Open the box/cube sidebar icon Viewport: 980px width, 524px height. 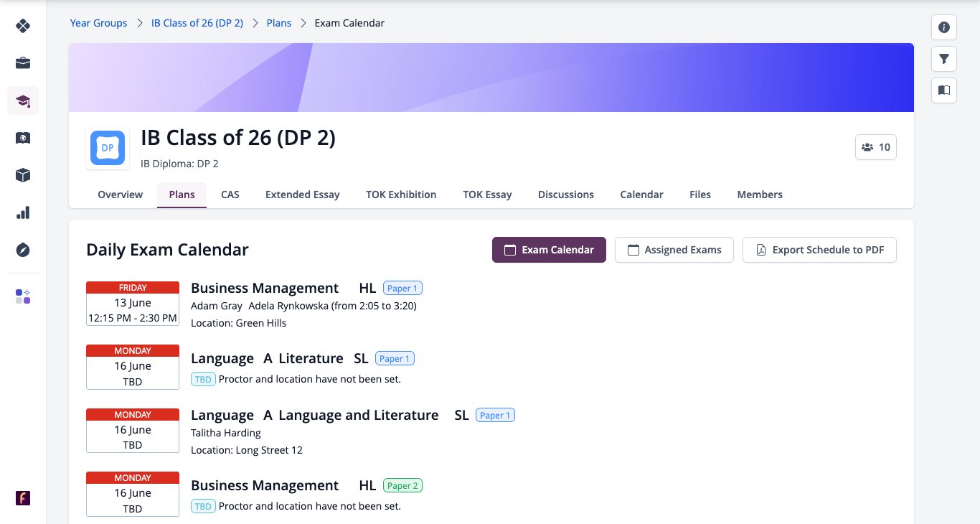[x=23, y=175]
